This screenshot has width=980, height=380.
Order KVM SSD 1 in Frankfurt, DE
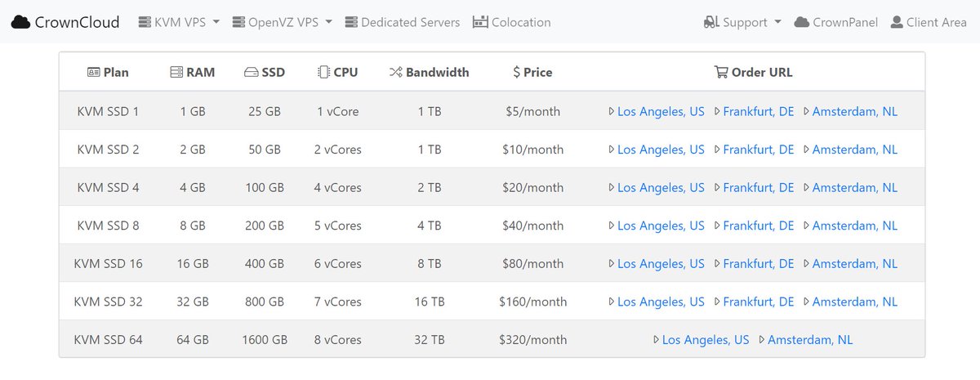(x=759, y=111)
